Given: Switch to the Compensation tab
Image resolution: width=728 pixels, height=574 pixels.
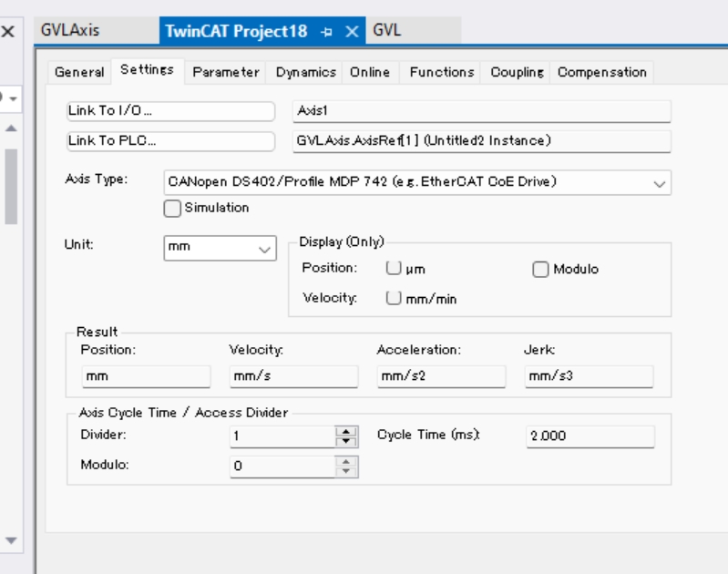Looking at the screenshot, I should coord(601,73).
